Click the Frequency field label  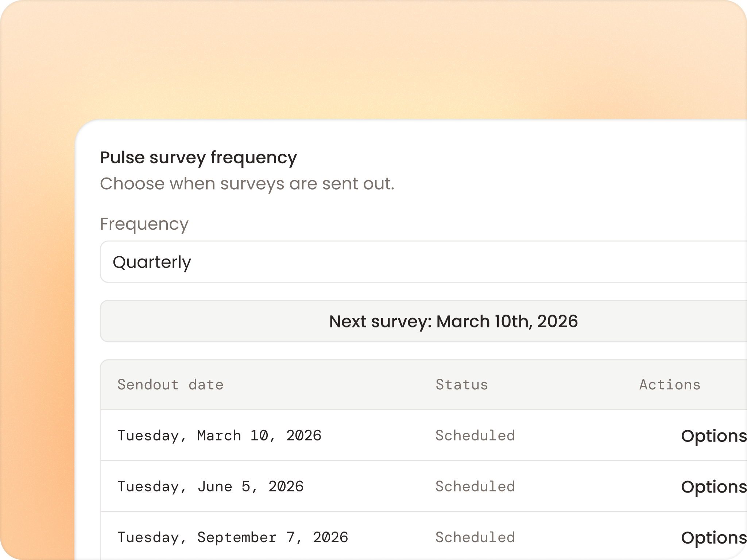point(144,224)
